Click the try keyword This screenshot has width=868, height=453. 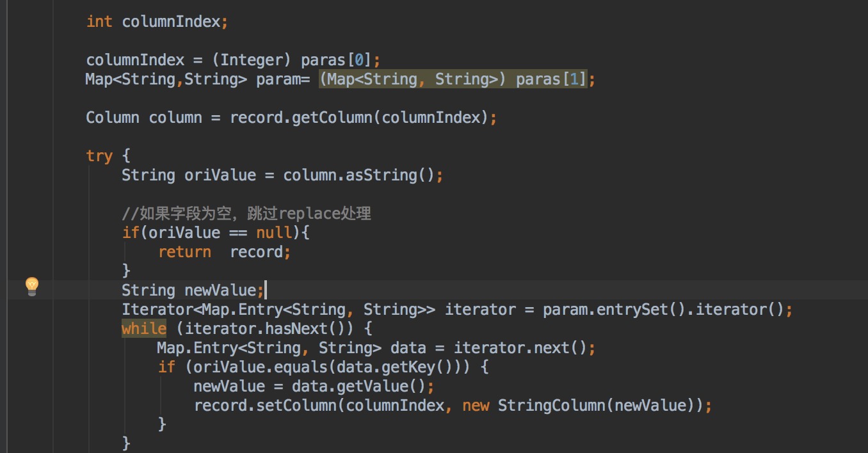99,157
